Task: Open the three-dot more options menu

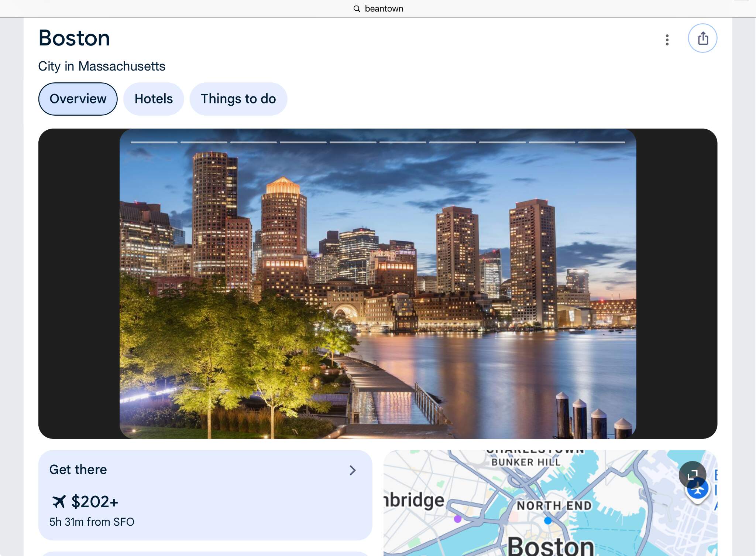Action: coord(667,40)
